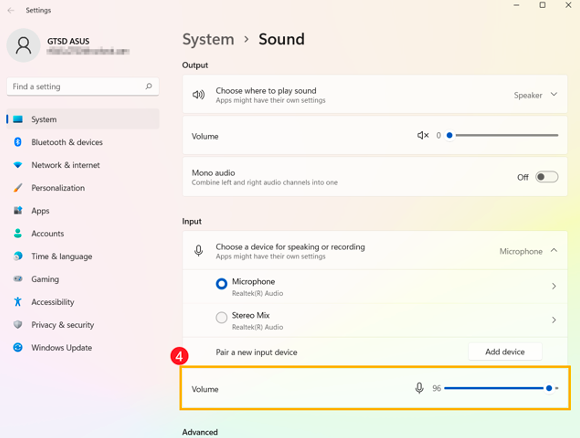
Task: Click the muted speaker icon beside output volume
Action: coord(423,135)
